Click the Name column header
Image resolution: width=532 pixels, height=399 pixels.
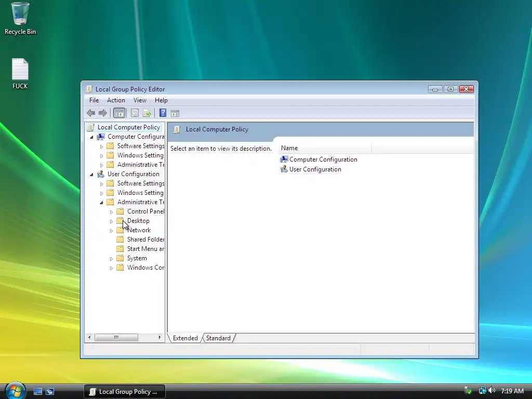tap(324, 148)
